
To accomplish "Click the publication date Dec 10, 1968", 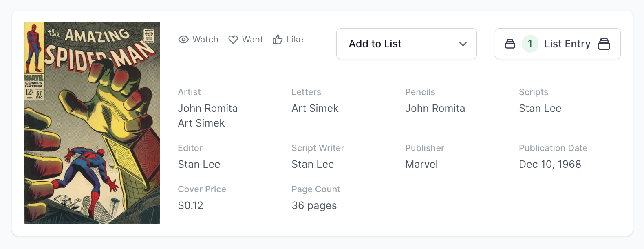I will point(549,164).
